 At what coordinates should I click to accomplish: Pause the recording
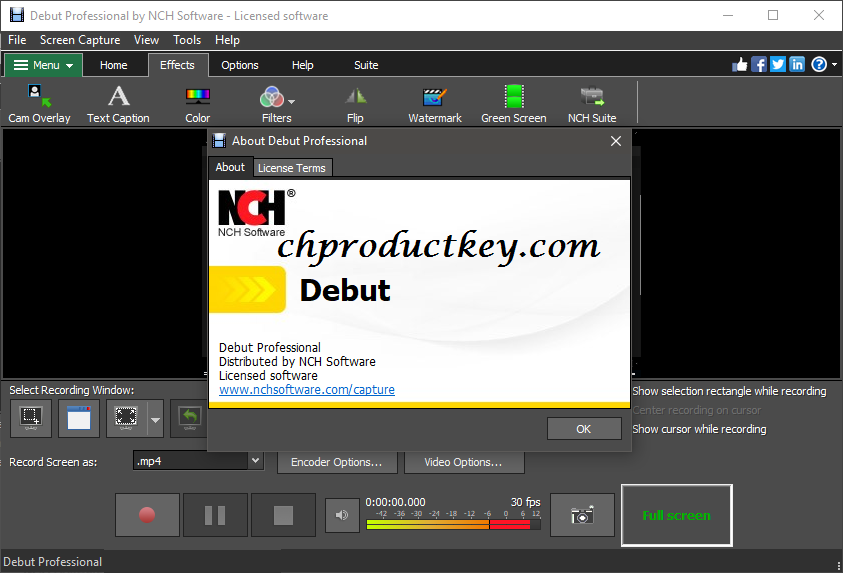(x=215, y=515)
